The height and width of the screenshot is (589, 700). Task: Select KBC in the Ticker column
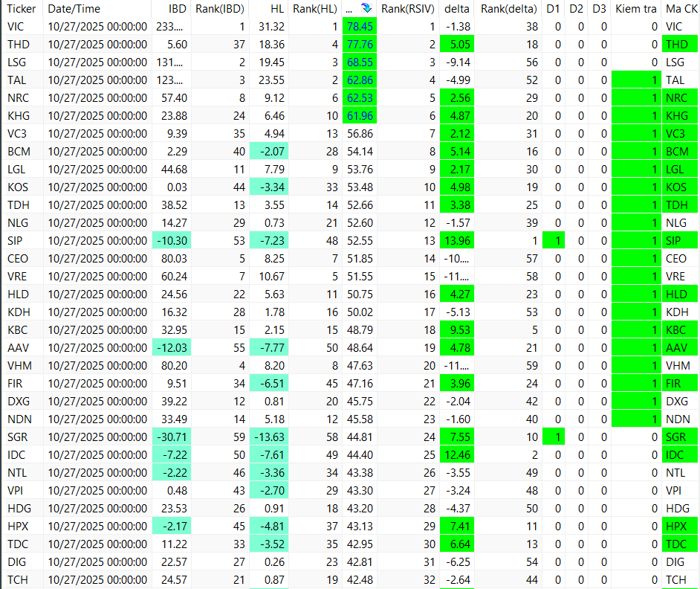pos(17,329)
